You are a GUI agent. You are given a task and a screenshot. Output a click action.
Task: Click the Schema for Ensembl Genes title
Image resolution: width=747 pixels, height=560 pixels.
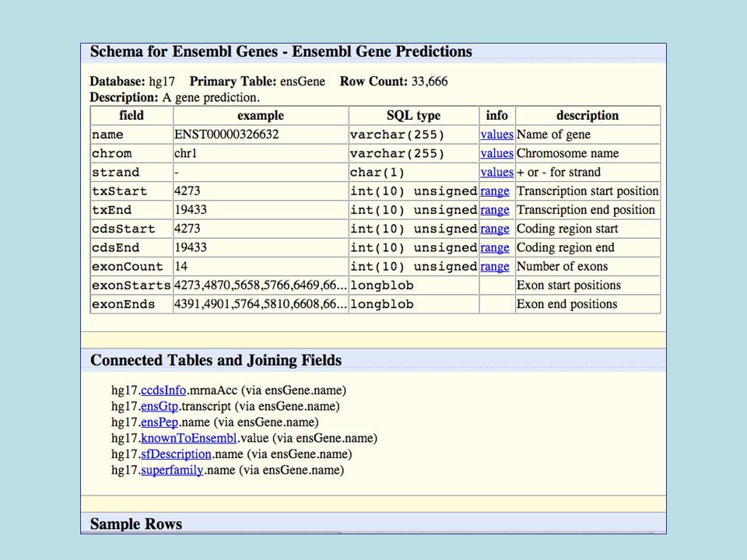(x=281, y=51)
